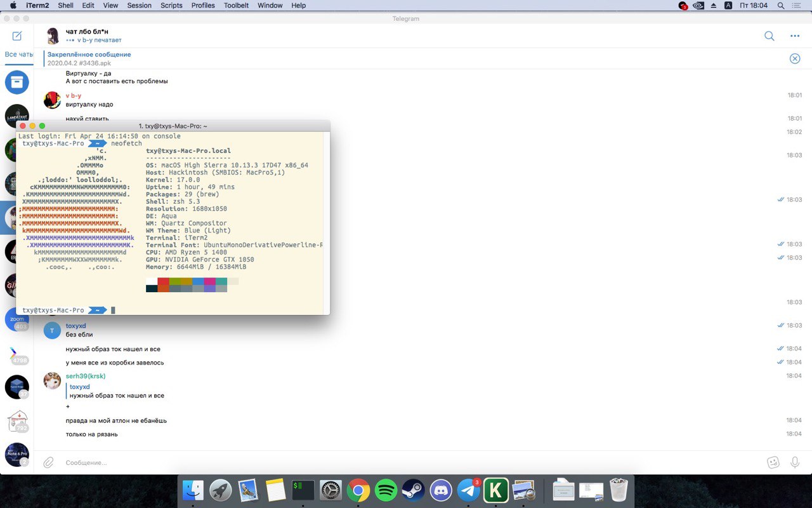The height and width of the screenshot is (508, 812).
Task: Open Discord from the Dock
Action: [x=441, y=490]
